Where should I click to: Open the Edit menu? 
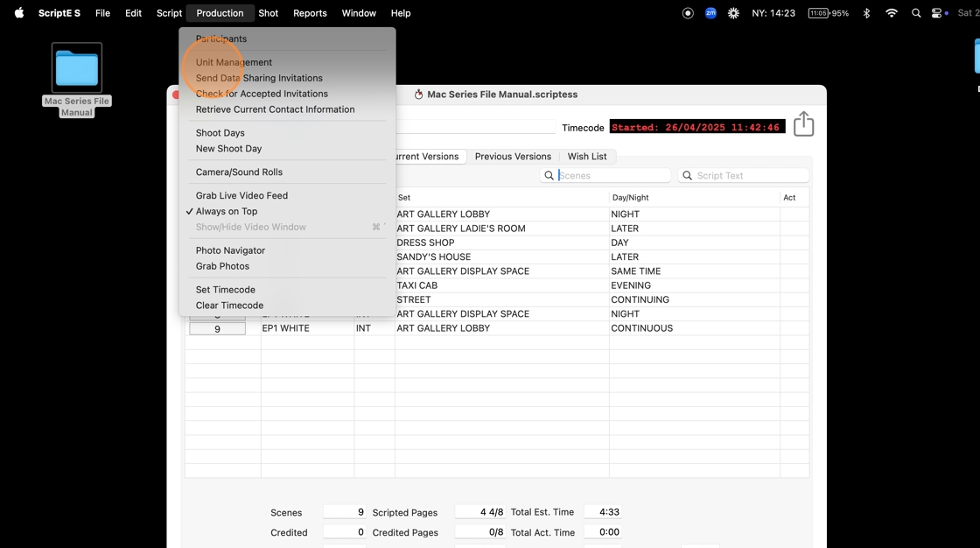(133, 13)
